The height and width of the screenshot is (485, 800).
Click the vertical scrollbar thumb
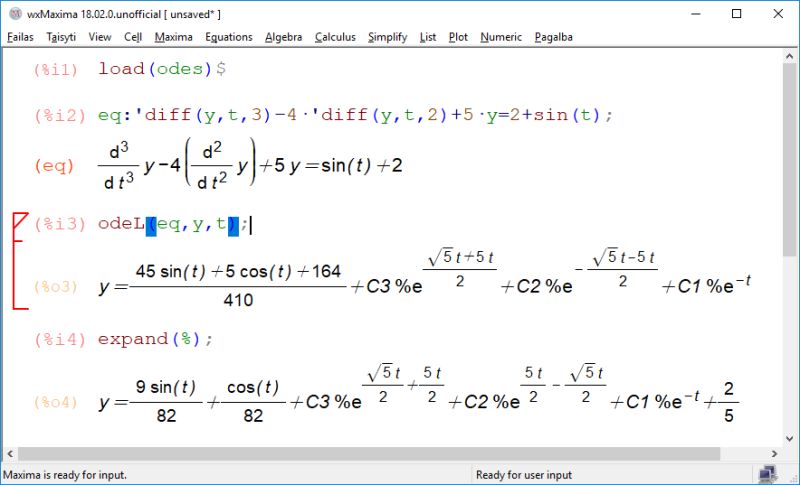[x=789, y=160]
